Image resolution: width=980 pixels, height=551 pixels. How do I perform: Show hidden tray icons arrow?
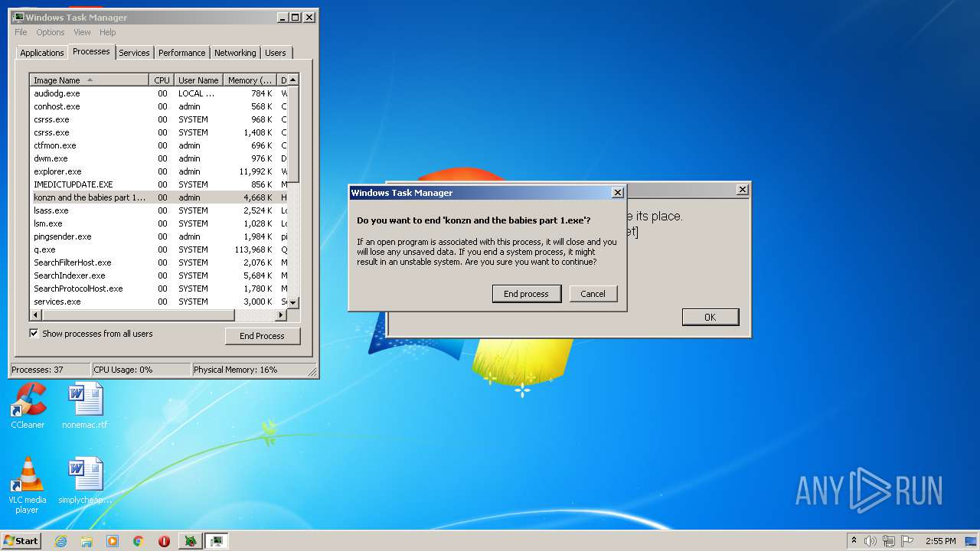(x=854, y=541)
